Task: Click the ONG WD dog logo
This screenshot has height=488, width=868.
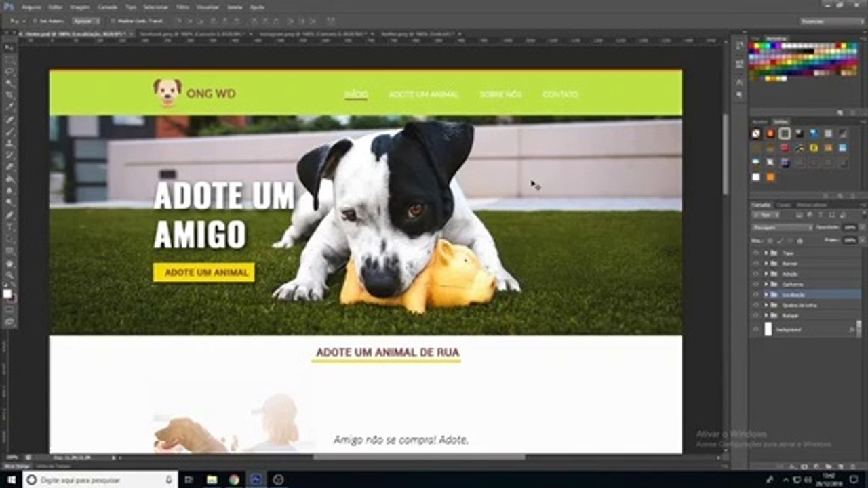Action: [x=167, y=93]
